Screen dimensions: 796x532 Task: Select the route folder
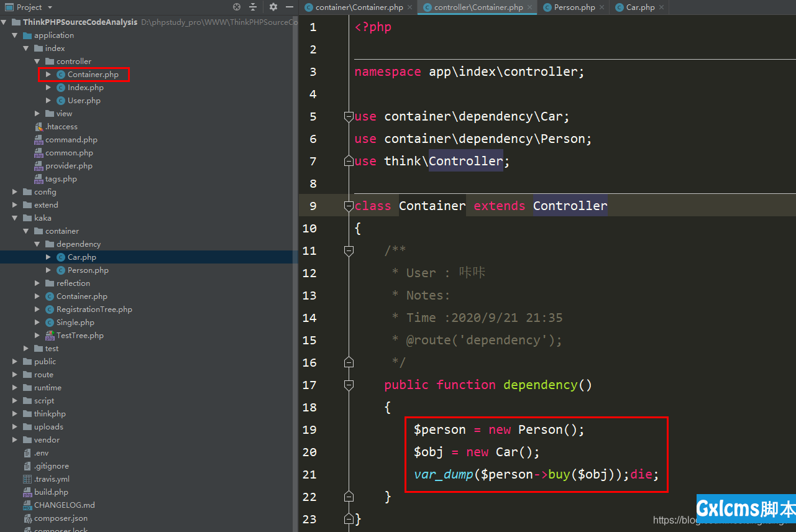[x=43, y=375]
